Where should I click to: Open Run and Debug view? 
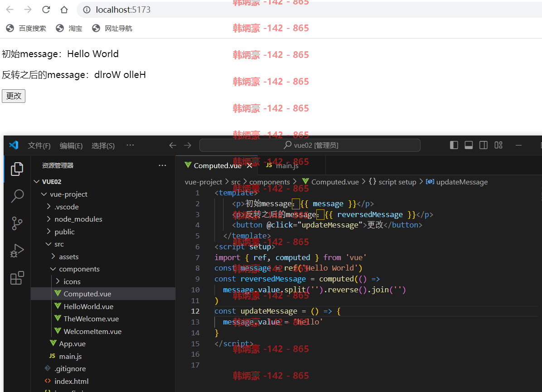point(17,251)
